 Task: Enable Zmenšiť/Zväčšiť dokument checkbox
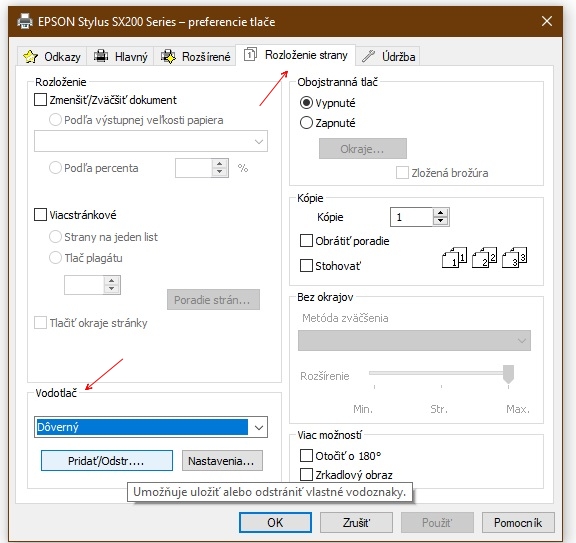pyautogui.click(x=40, y=100)
